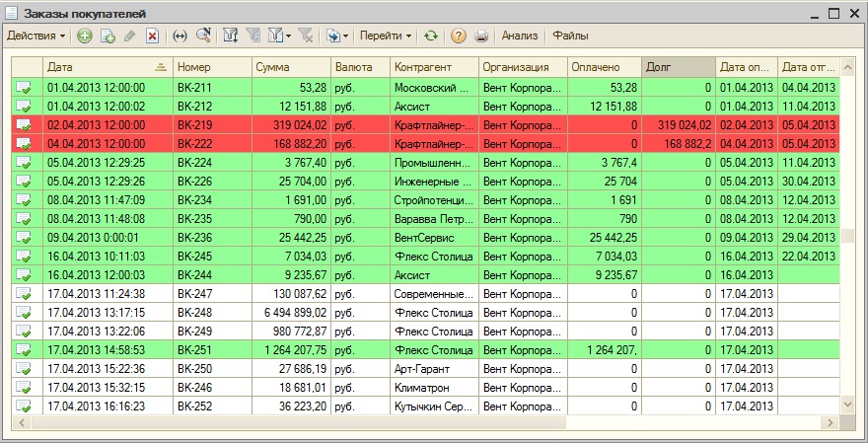The width and height of the screenshot is (868, 443).
Task: Open the Действия dropdown menu
Action: pyautogui.click(x=36, y=37)
